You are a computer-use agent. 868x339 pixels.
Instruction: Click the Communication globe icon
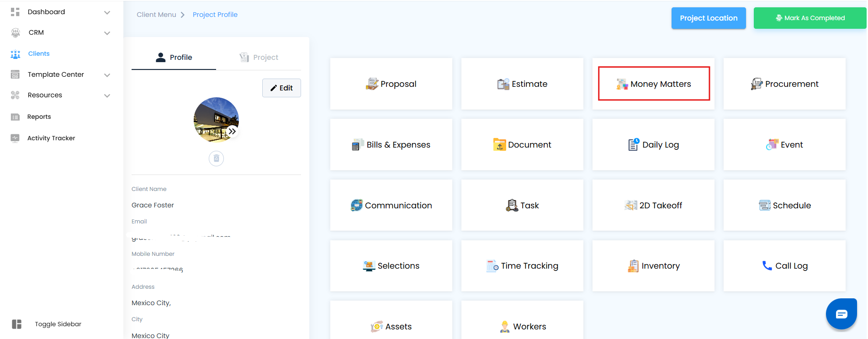(356, 206)
